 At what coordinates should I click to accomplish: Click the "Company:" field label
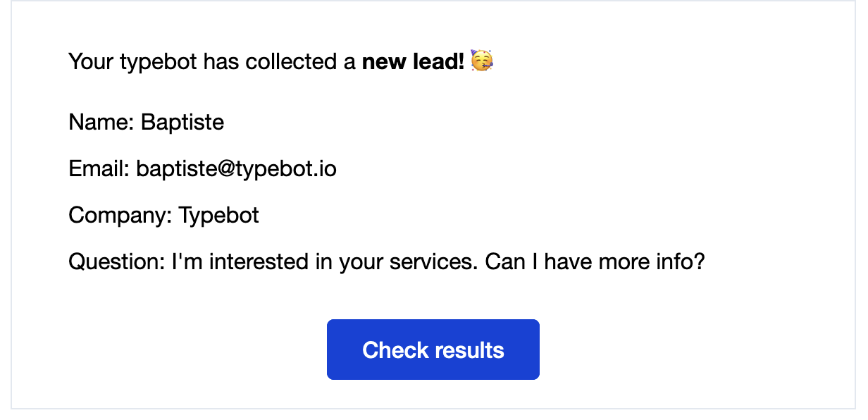[120, 216]
